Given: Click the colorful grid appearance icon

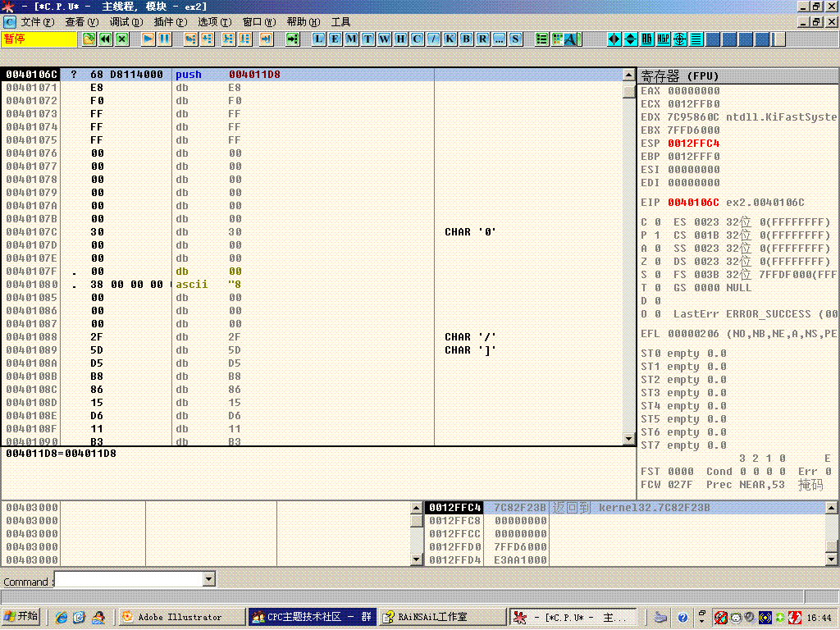Looking at the screenshot, I should point(558,39).
